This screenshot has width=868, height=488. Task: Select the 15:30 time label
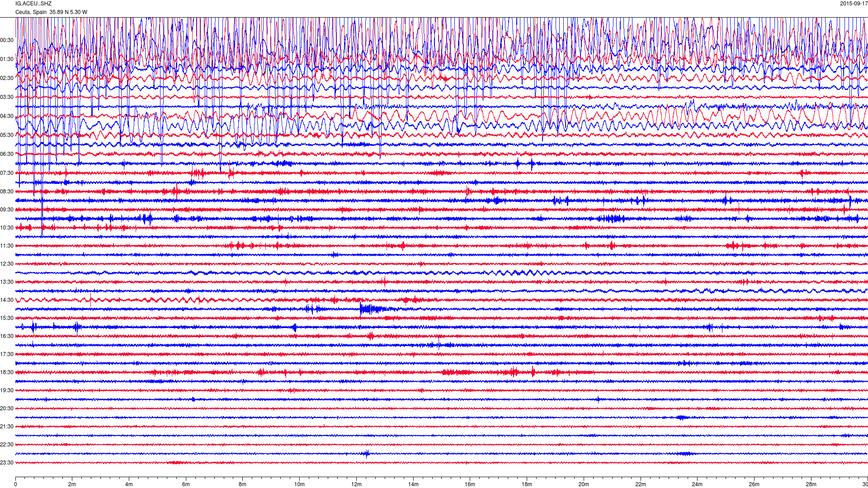point(7,318)
